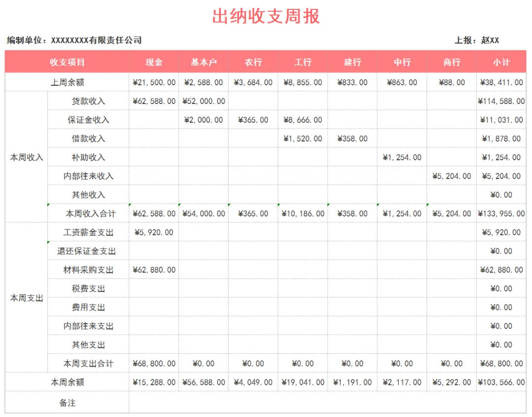Select the 商行 column header
The image size is (532, 417).
pos(452,62)
